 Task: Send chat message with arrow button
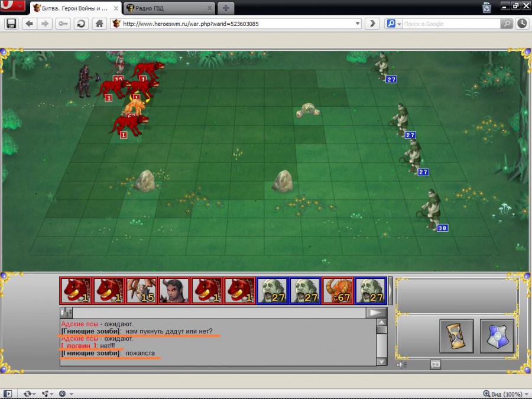coord(377,313)
